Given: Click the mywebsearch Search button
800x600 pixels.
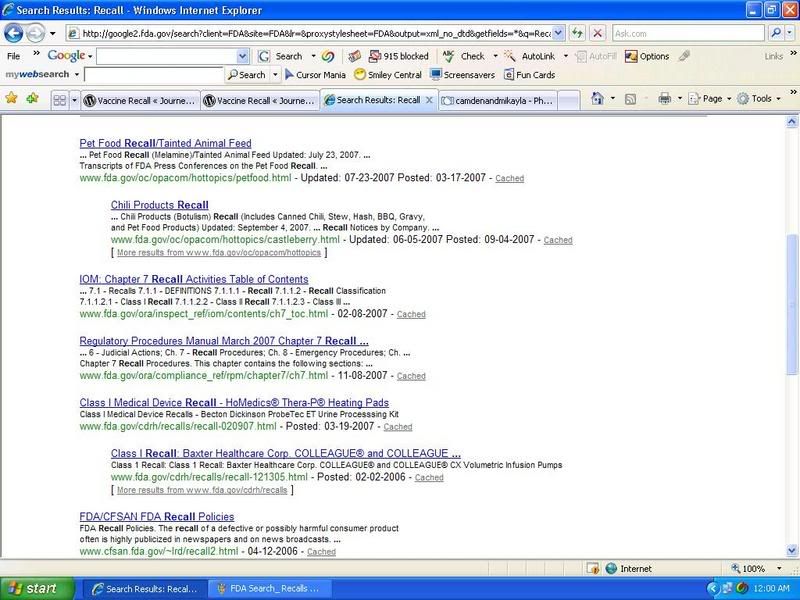Looking at the screenshot, I should pyautogui.click(x=247, y=75).
